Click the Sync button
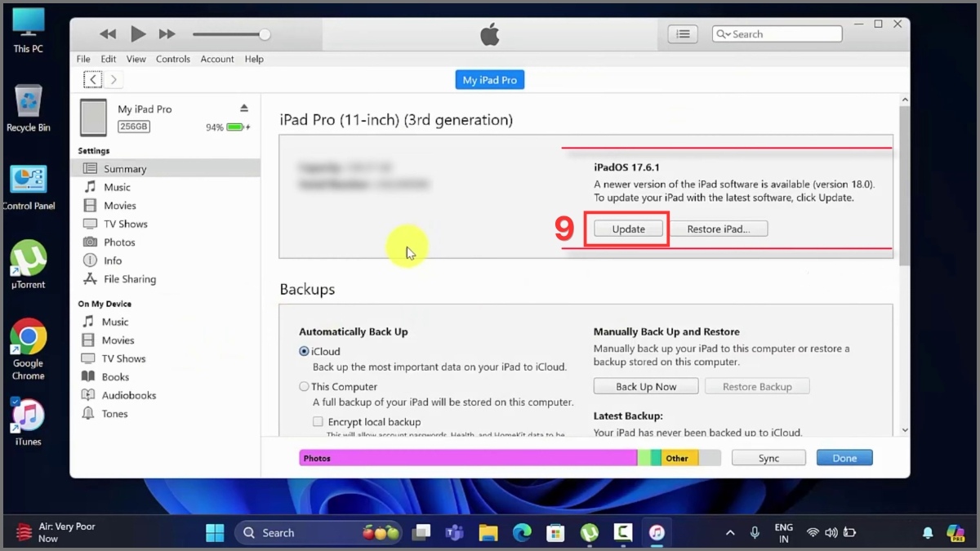 point(768,458)
